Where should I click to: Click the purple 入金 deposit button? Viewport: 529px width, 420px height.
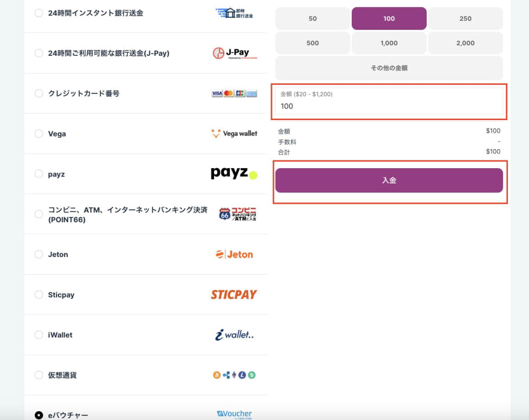pyautogui.click(x=389, y=180)
